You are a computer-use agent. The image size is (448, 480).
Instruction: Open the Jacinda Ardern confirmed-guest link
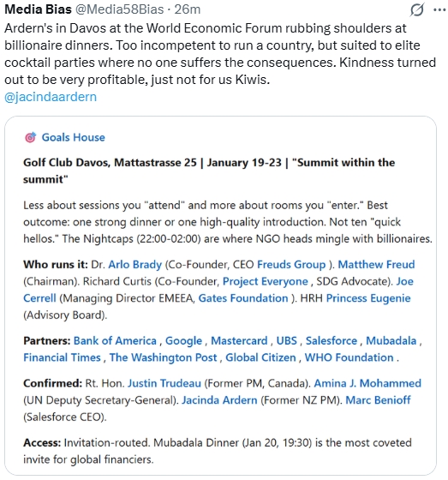[x=219, y=400]
